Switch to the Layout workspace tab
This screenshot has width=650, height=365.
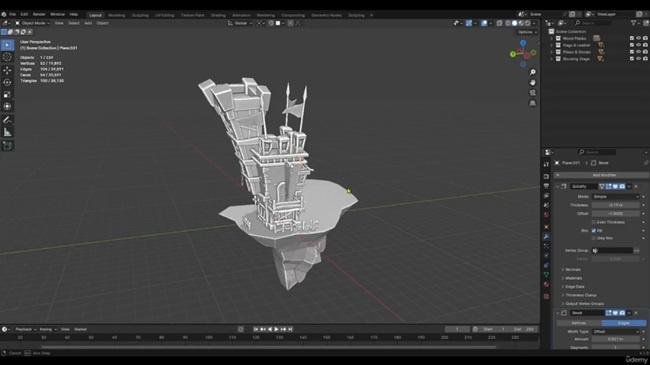95,15
